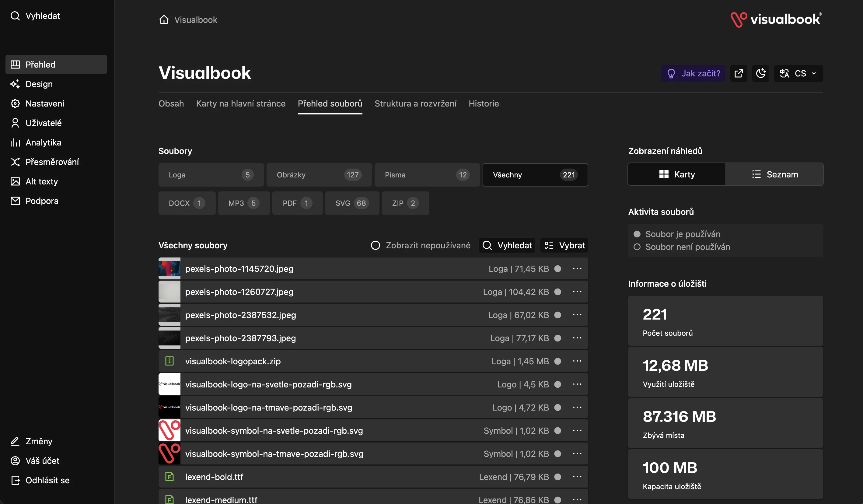The width and height of the screenshot is (863, 504).
Task: Toggle dark mode moon icon
Action: [761, 73]
